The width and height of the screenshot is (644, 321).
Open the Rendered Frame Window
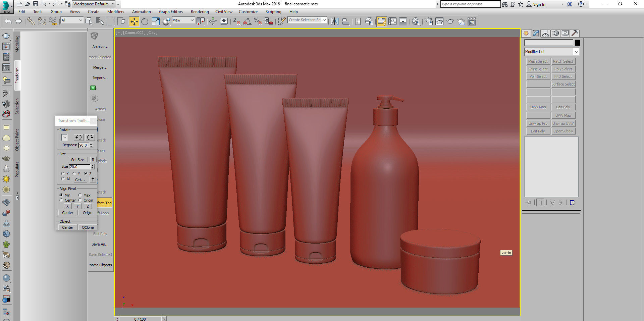[439, 21]
